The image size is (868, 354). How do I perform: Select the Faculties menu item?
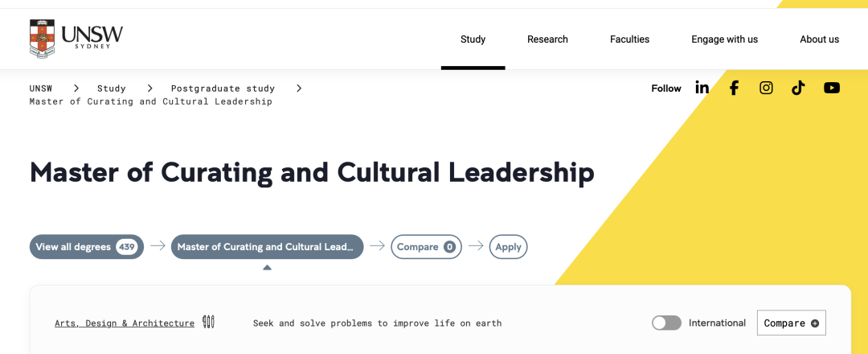coord(629,39)
